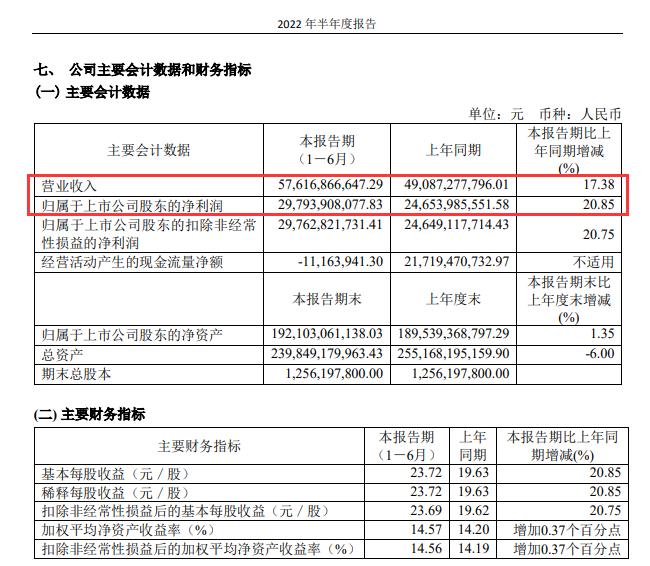Click the (二) 主要财务指标 subheading
Viewport: 650px width, 566px height.
coord(92,414)
